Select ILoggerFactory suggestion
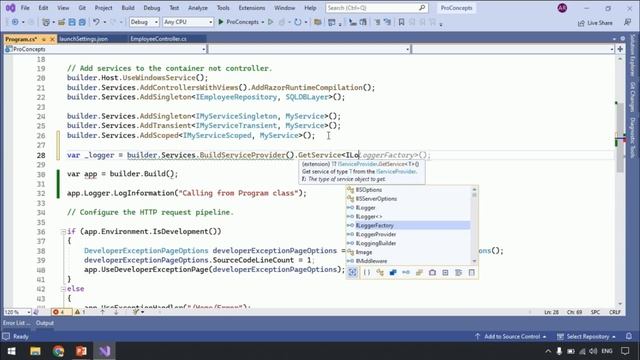The width and height of the screenshot is (640, 360). click(408, 225)
